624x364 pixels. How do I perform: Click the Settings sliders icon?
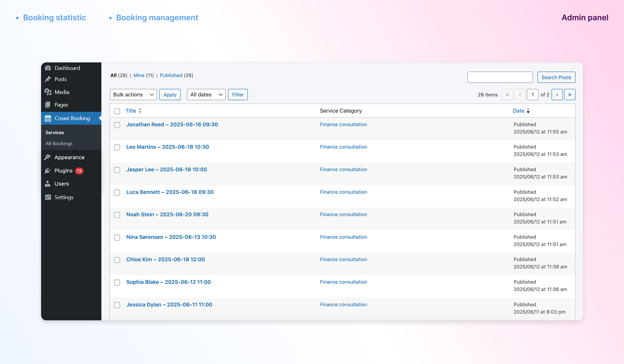coord(48,197)
